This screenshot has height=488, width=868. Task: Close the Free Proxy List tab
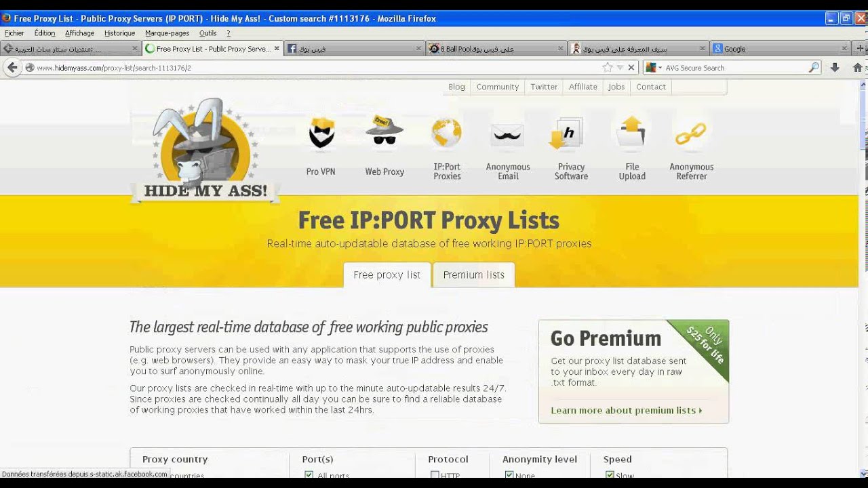pos(277,48)
